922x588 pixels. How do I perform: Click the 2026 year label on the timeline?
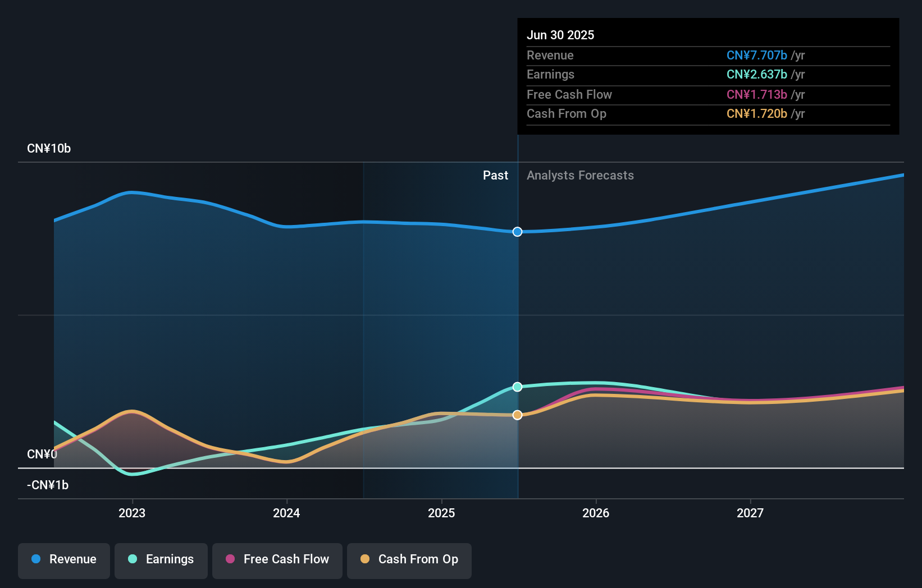(x=596, y=512)
